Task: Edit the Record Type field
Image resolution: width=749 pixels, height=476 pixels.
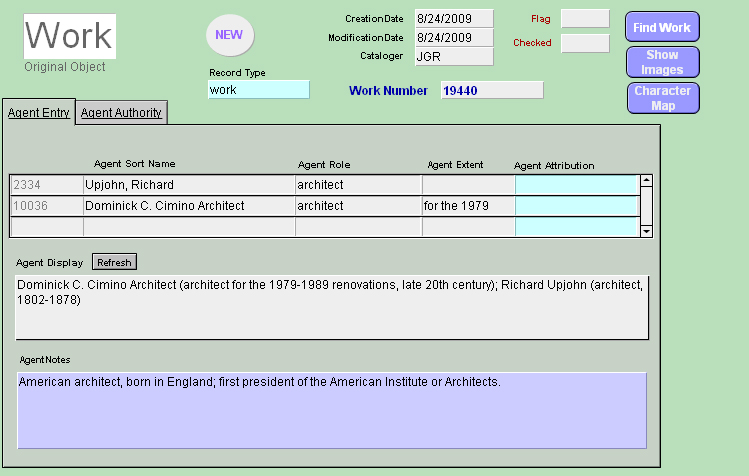Action: pos(259,90)
